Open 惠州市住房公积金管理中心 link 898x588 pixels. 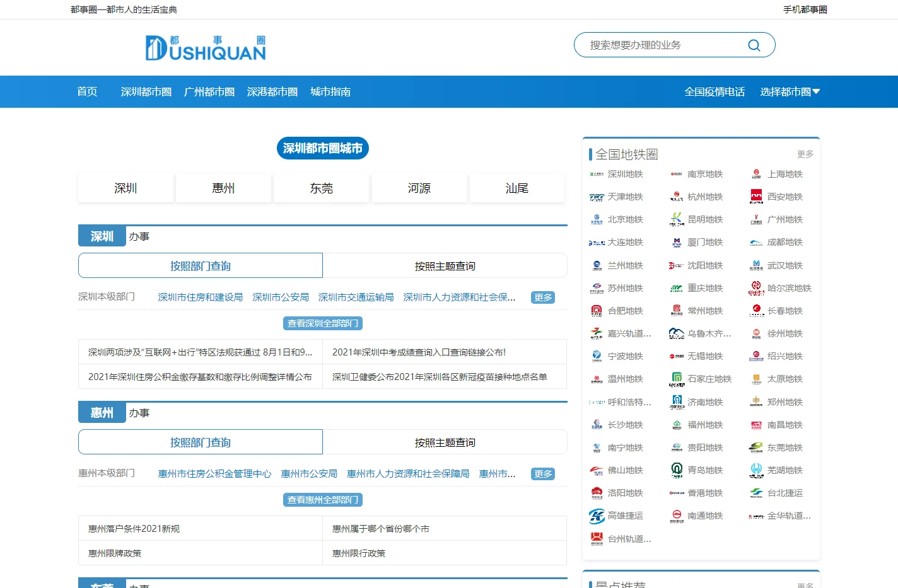coord(214,474)
